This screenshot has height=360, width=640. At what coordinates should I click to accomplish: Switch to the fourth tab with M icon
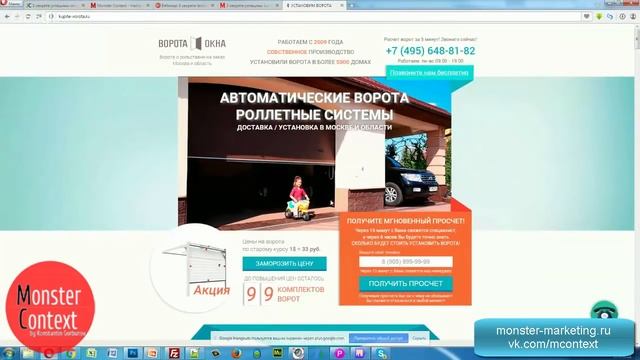(x=249, y=5)
